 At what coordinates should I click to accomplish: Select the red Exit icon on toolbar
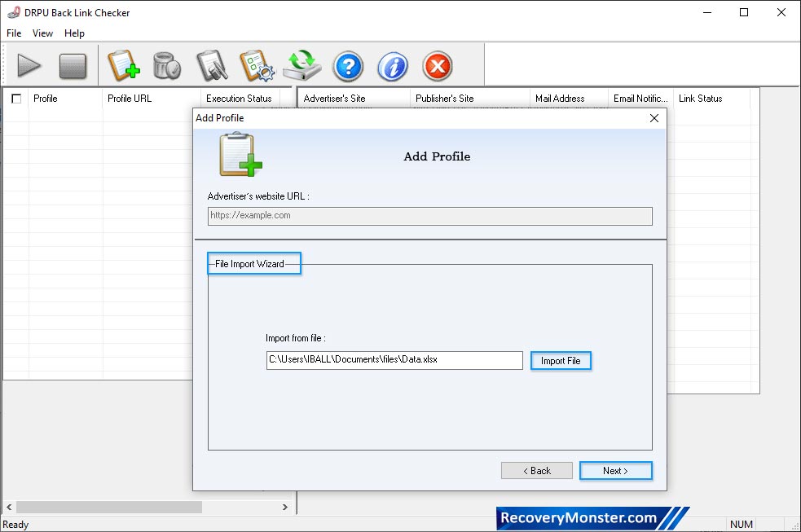point(437,66)
